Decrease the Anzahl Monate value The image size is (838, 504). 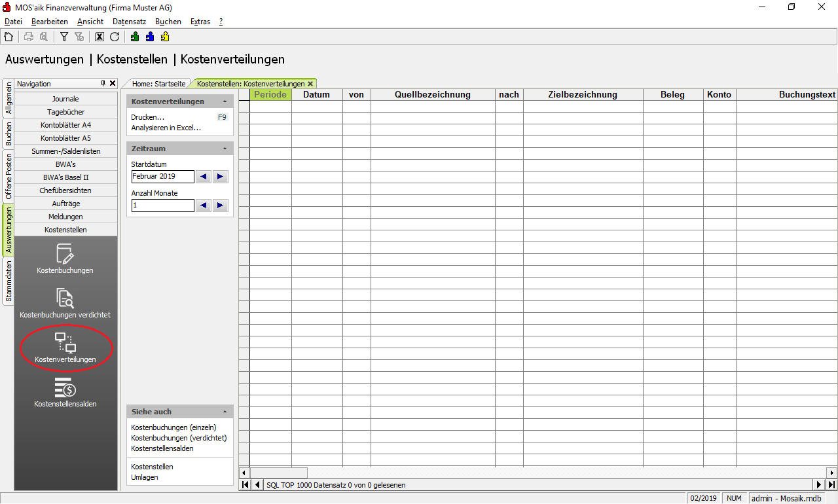click(204, 206)
